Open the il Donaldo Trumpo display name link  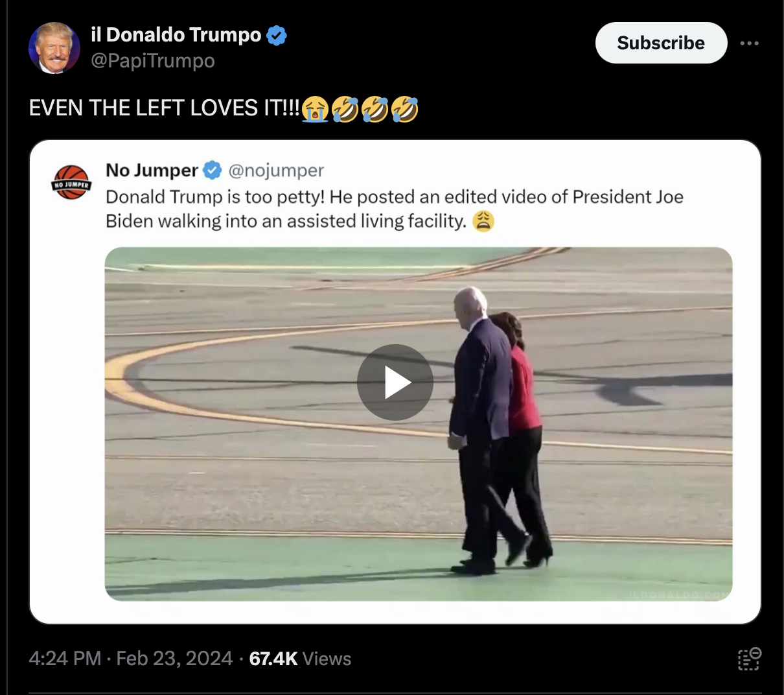click(176, 35)
